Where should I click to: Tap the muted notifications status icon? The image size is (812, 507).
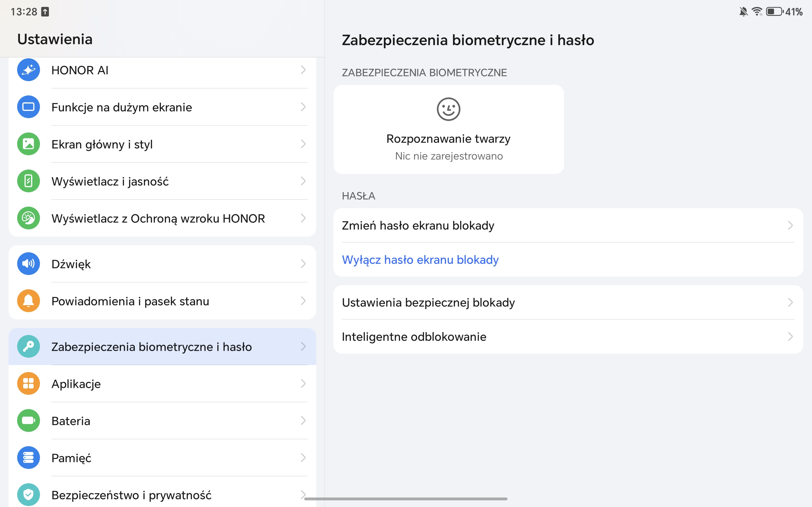point(743,12)
